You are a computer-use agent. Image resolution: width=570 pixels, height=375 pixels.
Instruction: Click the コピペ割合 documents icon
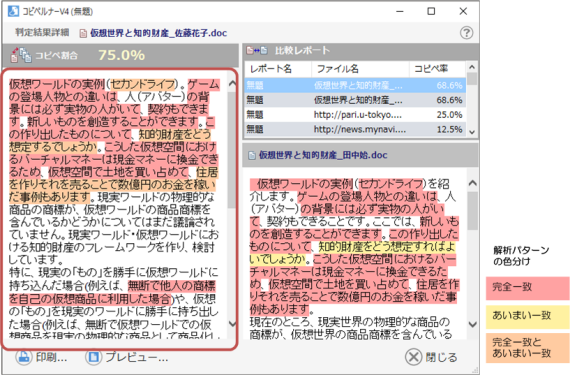tap(21, 55)
